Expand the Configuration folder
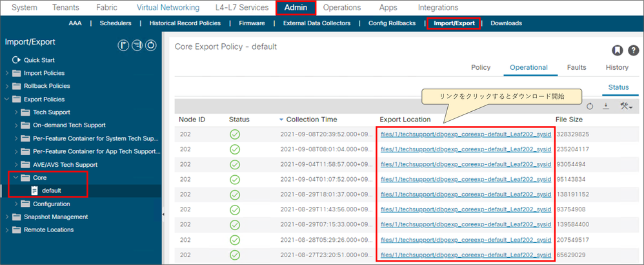This screenshot has height=265, width=644. click(16, 204)
